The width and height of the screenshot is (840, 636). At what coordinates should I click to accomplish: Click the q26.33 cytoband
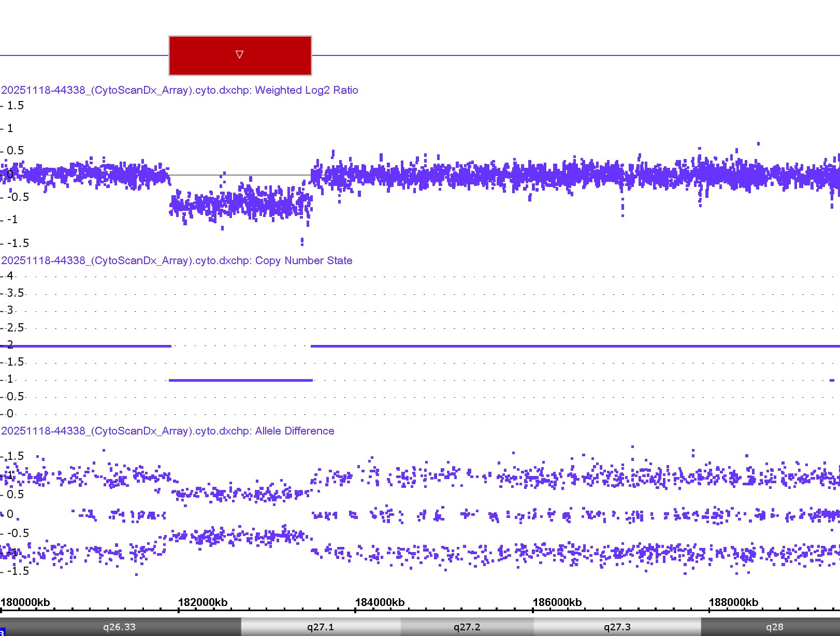tap(119, 627)
